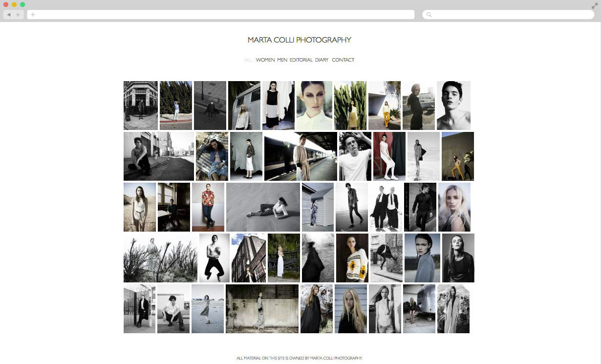Open the corner building street photo thumbnail
The image size is (601, 364).
[x=141, y=106]
